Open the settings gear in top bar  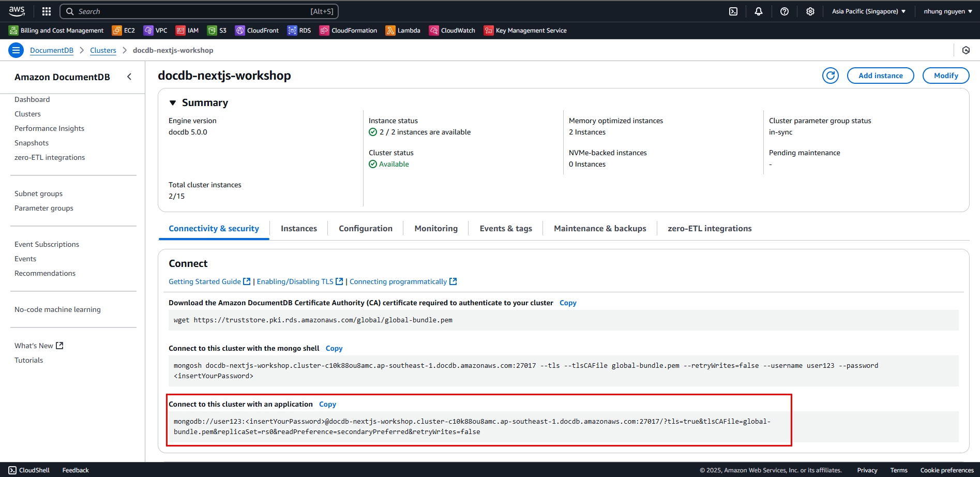click(x=810, y=11)
